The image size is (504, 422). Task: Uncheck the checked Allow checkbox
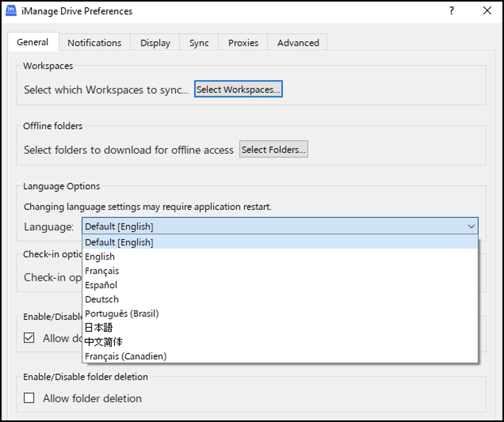point(29,338)
